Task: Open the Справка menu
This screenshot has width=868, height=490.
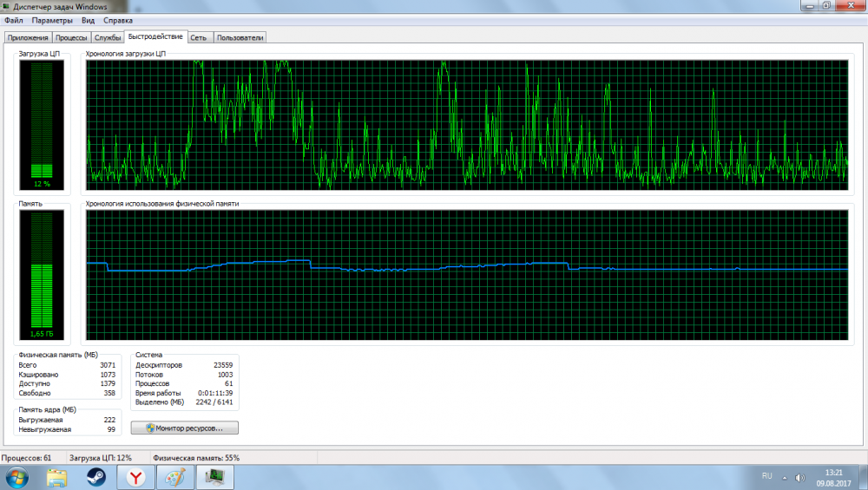Action: click(118, 20)
